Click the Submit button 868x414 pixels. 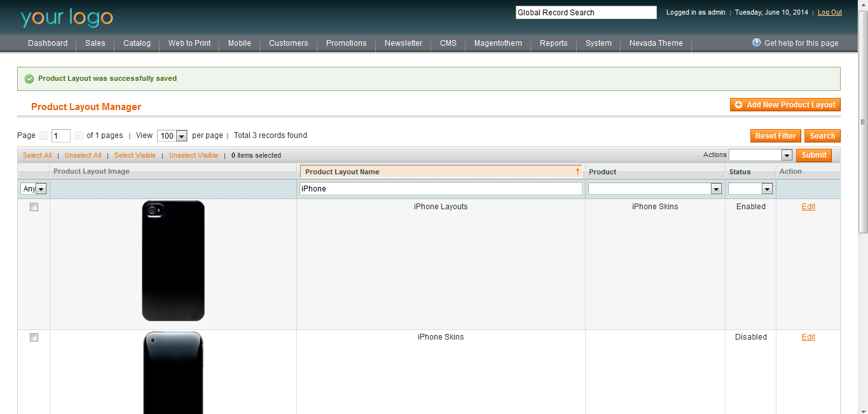point(814,155)
